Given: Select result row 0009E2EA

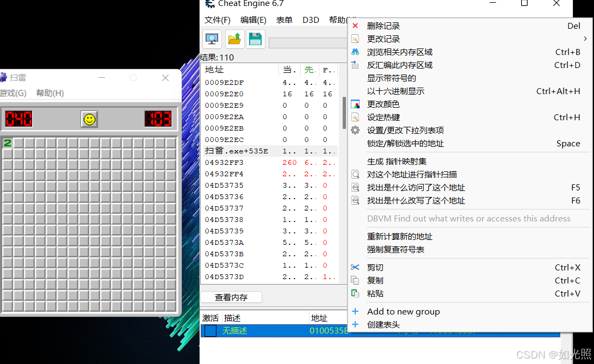Looking at the screenshot, I should (270, 116).
